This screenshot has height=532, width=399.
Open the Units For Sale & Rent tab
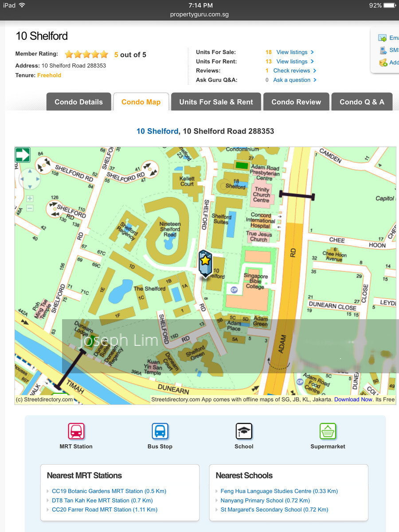point(216,102)
